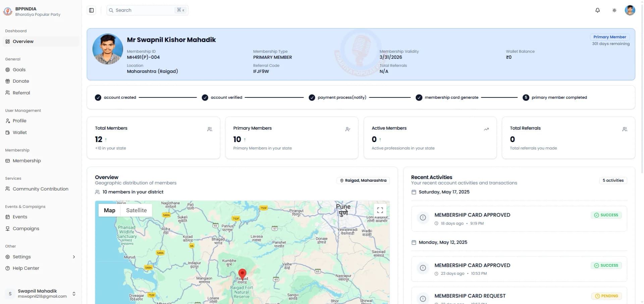644x304 pixels.
Task: Click step 5 primary member completed marker
Action: pyautogui.click(x=526, y=98)
